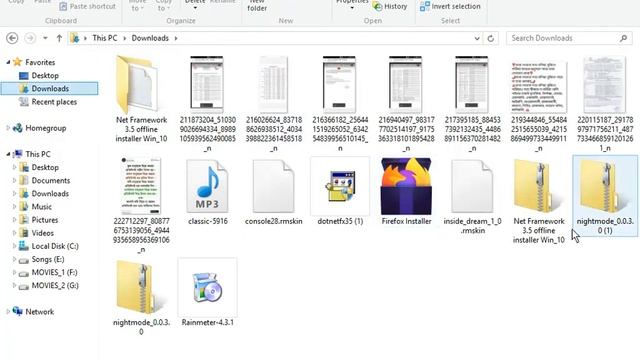Image resolution: width=640 pixels, height=360 pixels.
Task: Expand the chevron after Downloads in path
Action: click(x=176, y=38)
